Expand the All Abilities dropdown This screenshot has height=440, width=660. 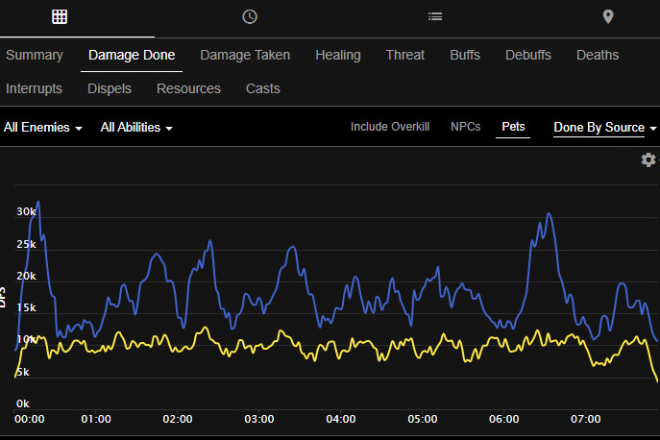136,128
